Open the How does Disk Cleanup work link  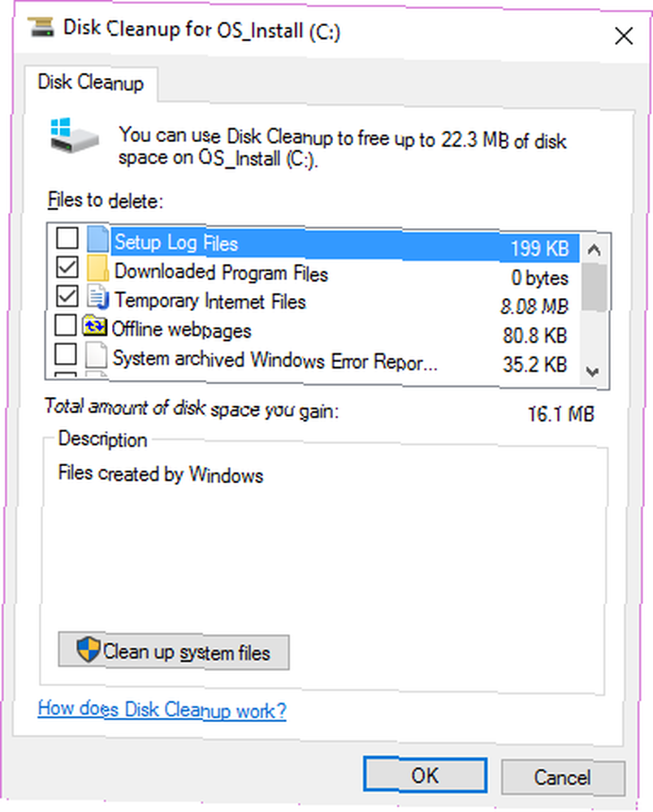tap(162, 709)
